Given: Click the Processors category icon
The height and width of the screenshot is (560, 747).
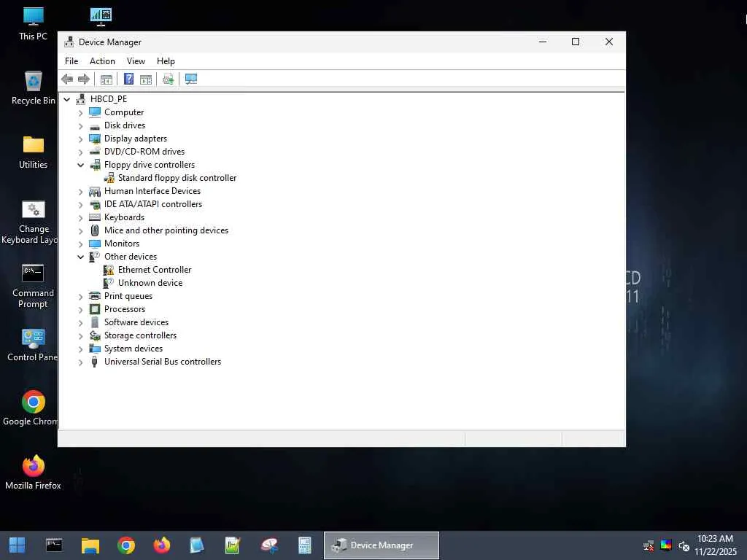Looking at the screenshot, I should pos(95,309).
